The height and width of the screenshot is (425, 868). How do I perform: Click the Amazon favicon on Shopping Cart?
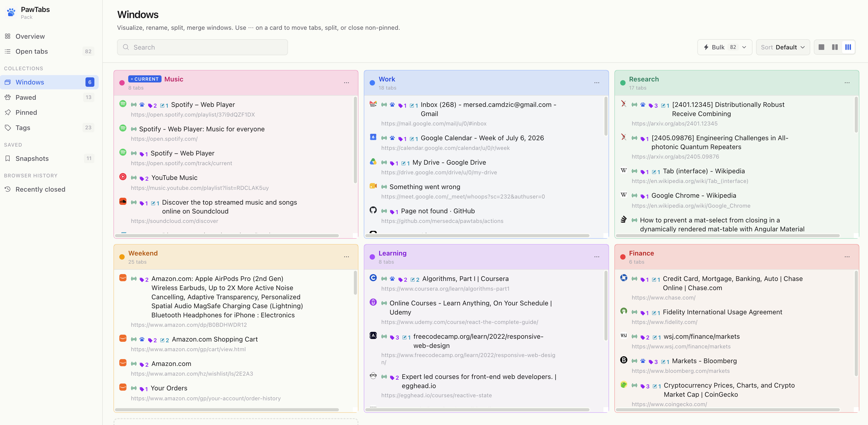tap(123, 338)
